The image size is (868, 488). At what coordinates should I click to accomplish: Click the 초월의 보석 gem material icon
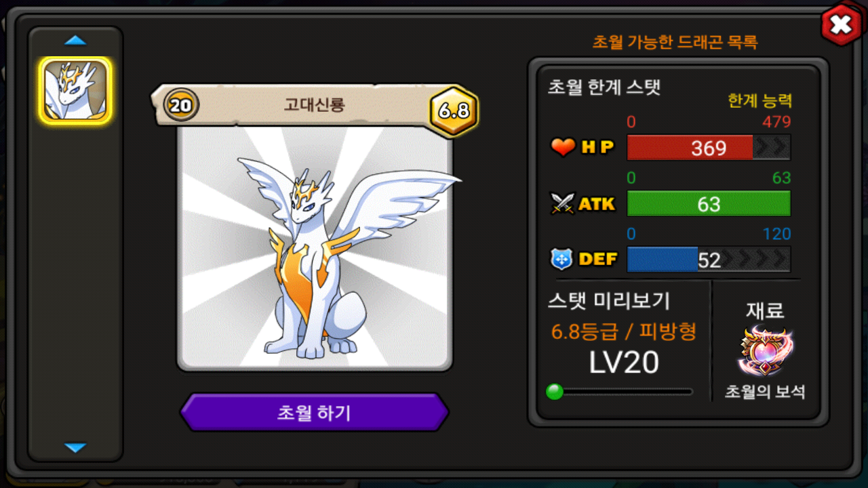765,351
